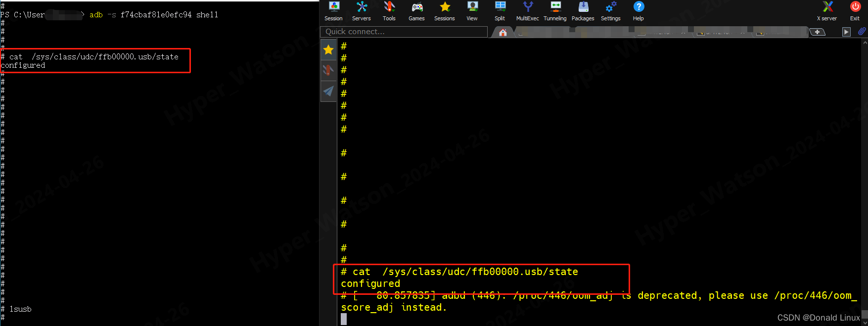Open the View toolbar icon

tap(472, 11)
